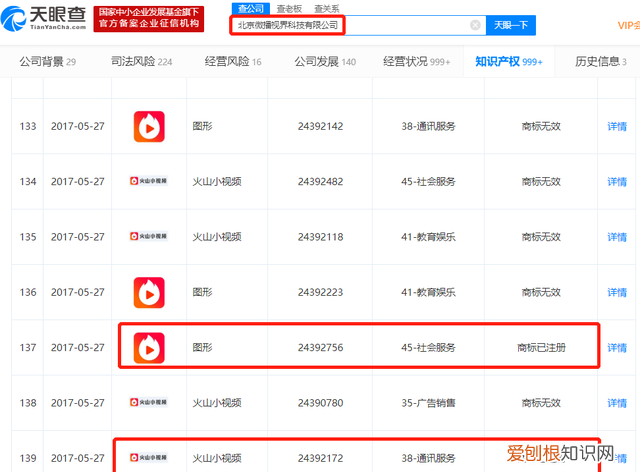Click 火山小视频 name in row 139
This screenshot has width=640, height=472.
pos(217,459)
